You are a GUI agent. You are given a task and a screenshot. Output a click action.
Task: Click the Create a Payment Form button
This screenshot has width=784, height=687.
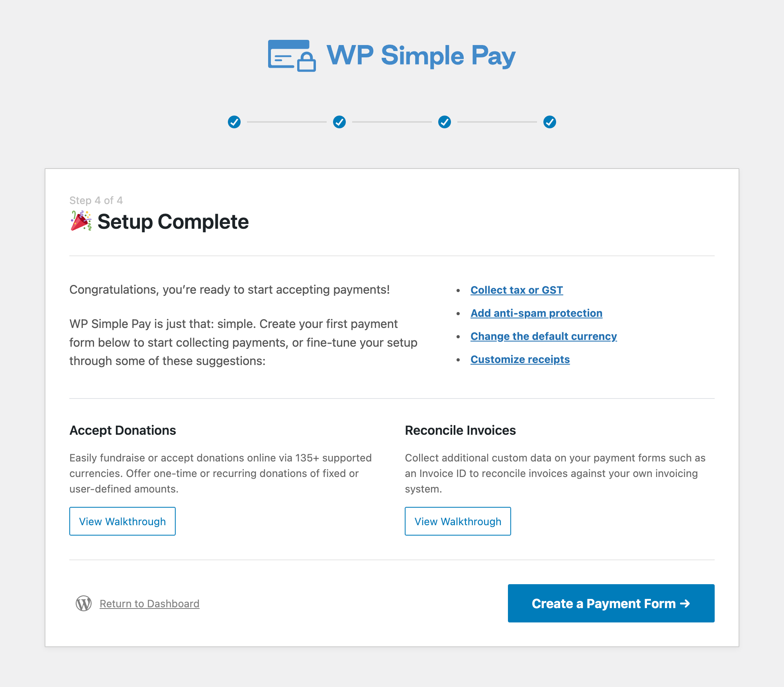pyautogui.click(x=611, y=604)
